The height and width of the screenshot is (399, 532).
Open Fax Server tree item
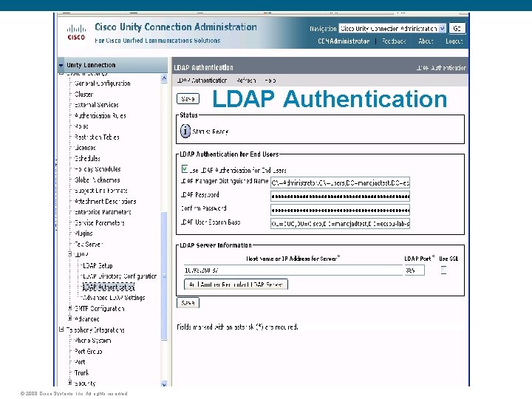click(88, 245)
